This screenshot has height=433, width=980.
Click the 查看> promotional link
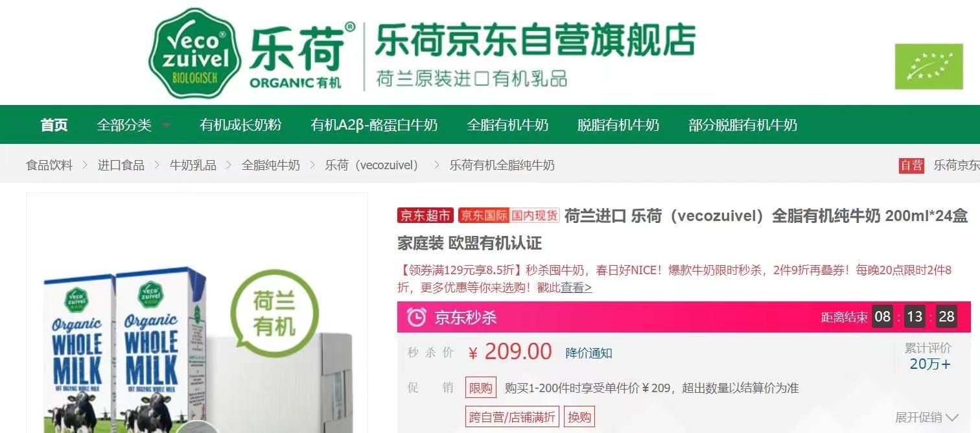(576, 287)
